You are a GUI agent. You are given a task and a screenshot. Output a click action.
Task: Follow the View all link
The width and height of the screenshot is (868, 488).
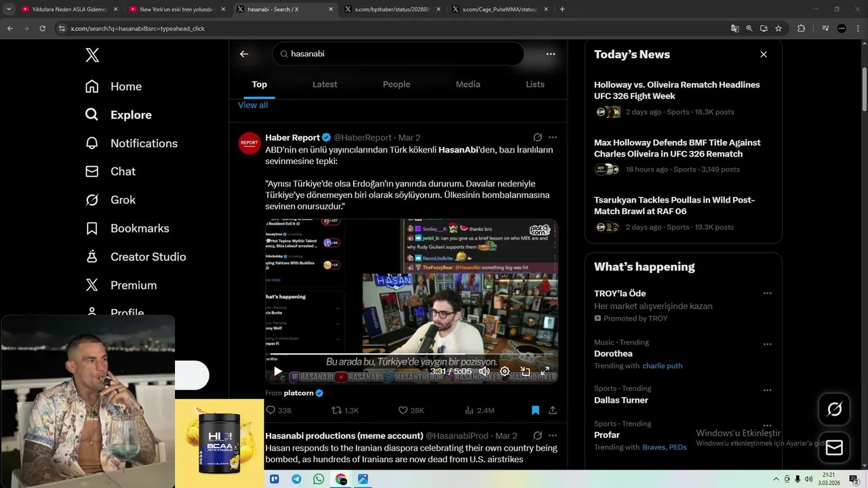coord(253,106)
